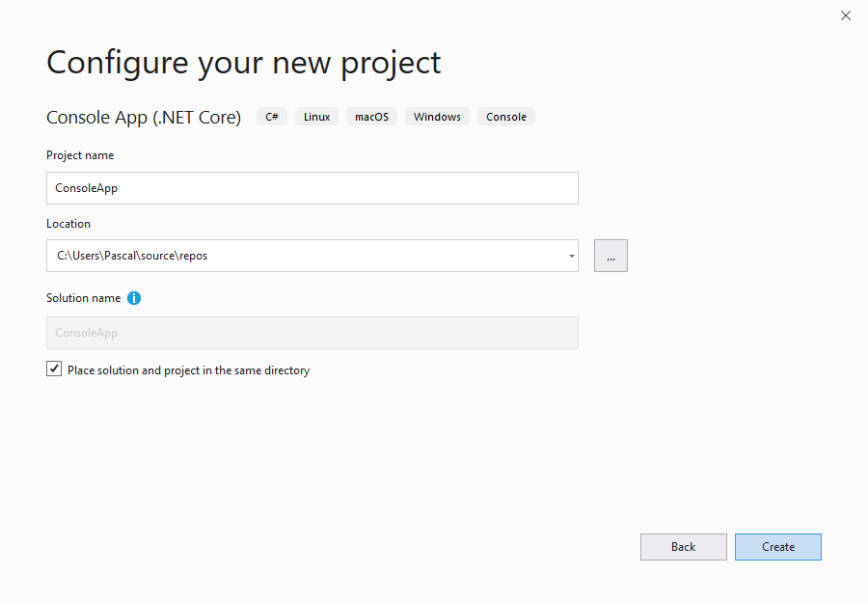Go to the previous step with Back
The width and height of the screenshot is (868, 602).
click(x=683, y=547)
